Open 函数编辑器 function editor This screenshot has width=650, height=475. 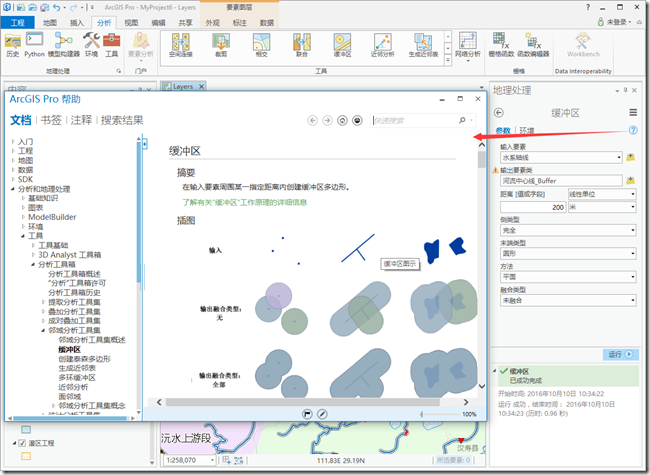[533, 45]
